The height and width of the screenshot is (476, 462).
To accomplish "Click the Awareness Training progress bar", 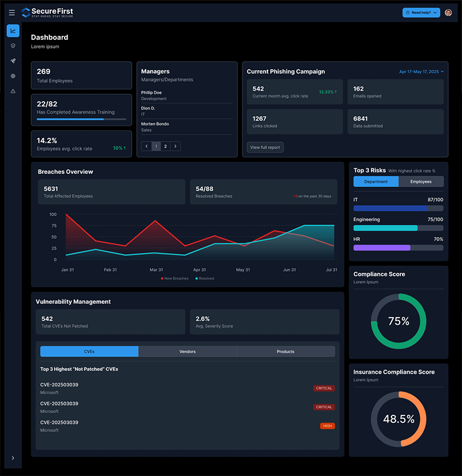I will (81, 120).
